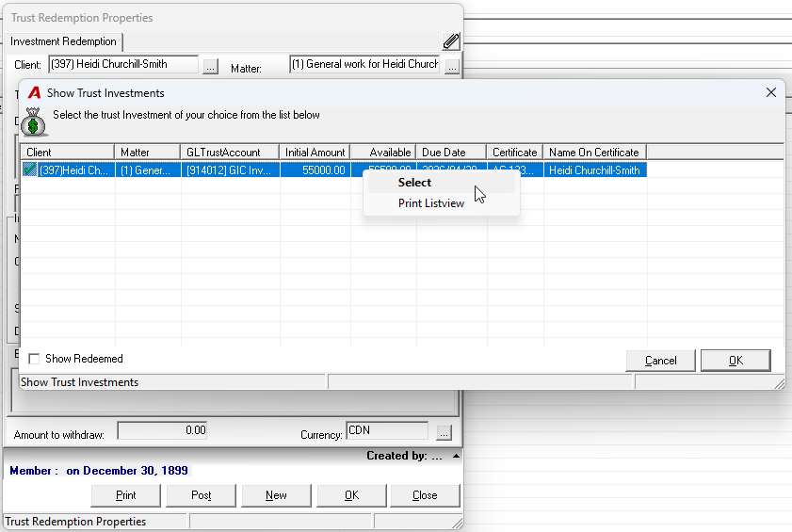Open the Investment Redemption tab
Image resolution: width=792 pixels, height=532 pixels.
(x=63, y=41)
